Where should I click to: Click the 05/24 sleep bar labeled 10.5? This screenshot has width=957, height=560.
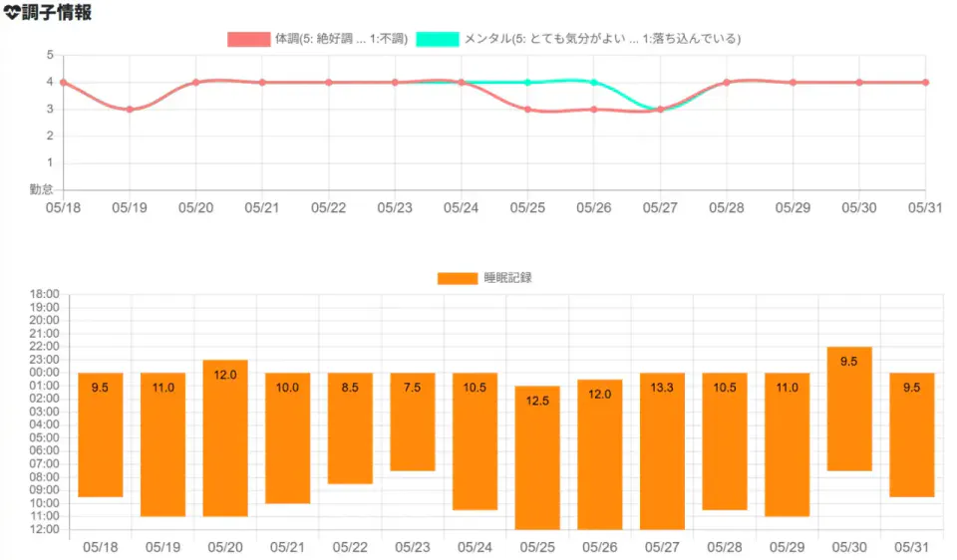click(475, 441)
